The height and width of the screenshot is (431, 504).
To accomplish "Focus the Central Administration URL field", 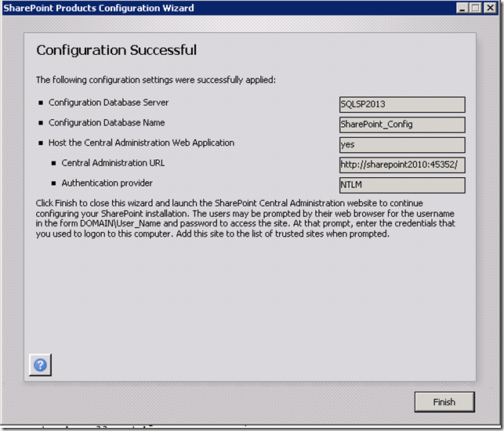I will pos(402,165).
